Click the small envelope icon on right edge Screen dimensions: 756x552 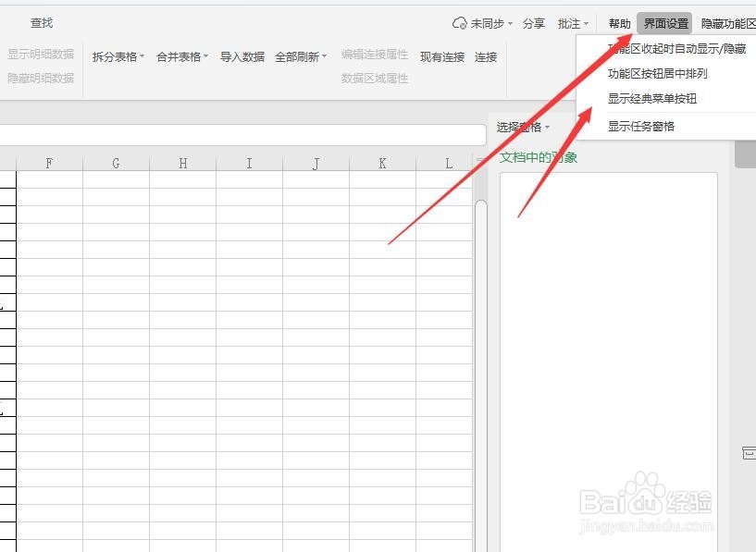click(748, 450)
